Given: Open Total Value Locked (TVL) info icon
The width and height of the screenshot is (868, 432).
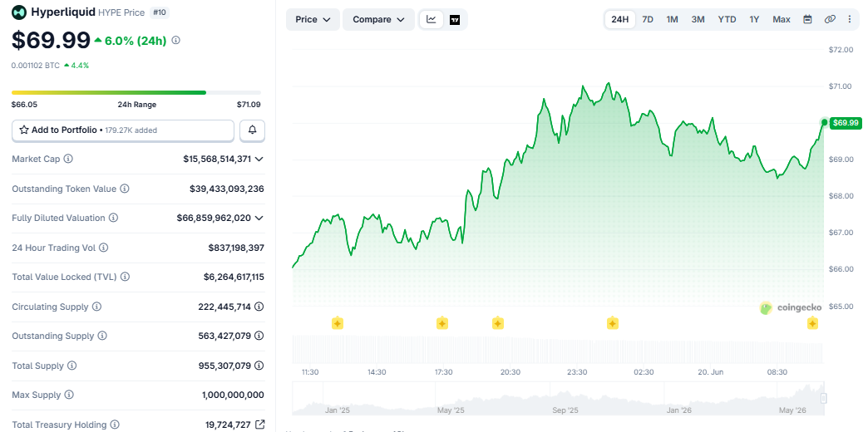Looking at the screenshot, I should [125, 277].
